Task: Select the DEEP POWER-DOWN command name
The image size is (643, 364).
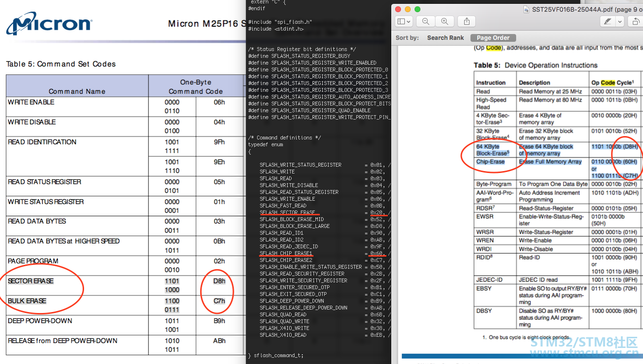Action: [x=40, y=321]
